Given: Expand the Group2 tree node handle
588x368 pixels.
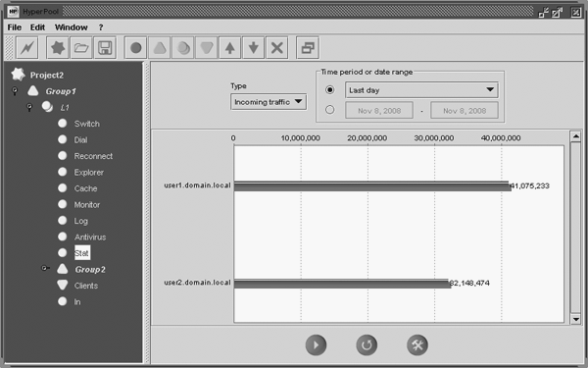Looking at the screenshot, I should pyautogui.click(x=45, y=268).
